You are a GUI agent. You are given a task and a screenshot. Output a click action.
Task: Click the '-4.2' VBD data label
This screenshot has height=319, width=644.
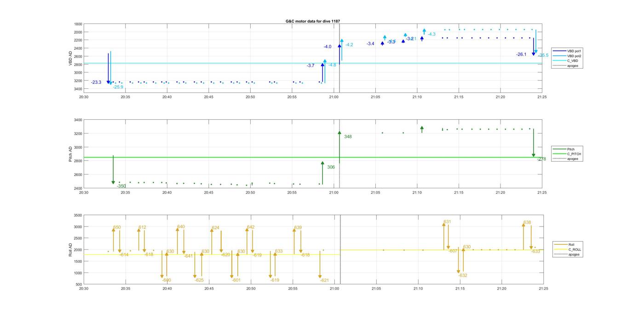pyautogui.click(x=349, y=45)
